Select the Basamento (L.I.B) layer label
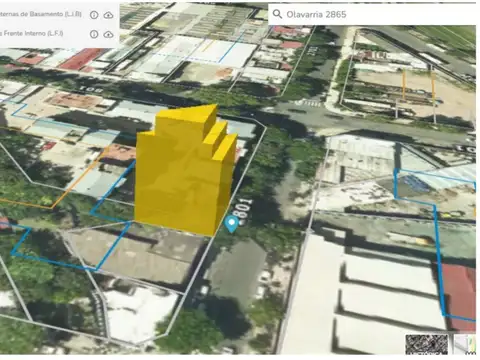Viewport: 480px width, 360px height. [41, 14]
